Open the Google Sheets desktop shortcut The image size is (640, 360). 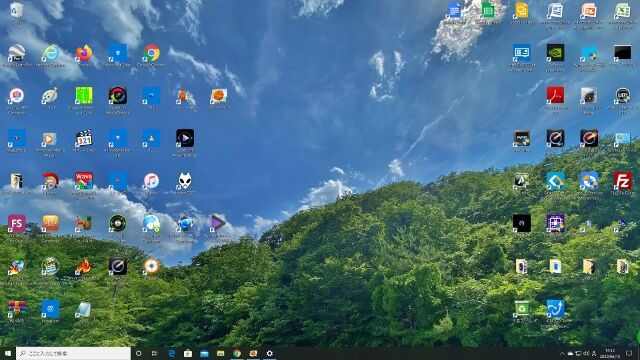pos(488,11)
